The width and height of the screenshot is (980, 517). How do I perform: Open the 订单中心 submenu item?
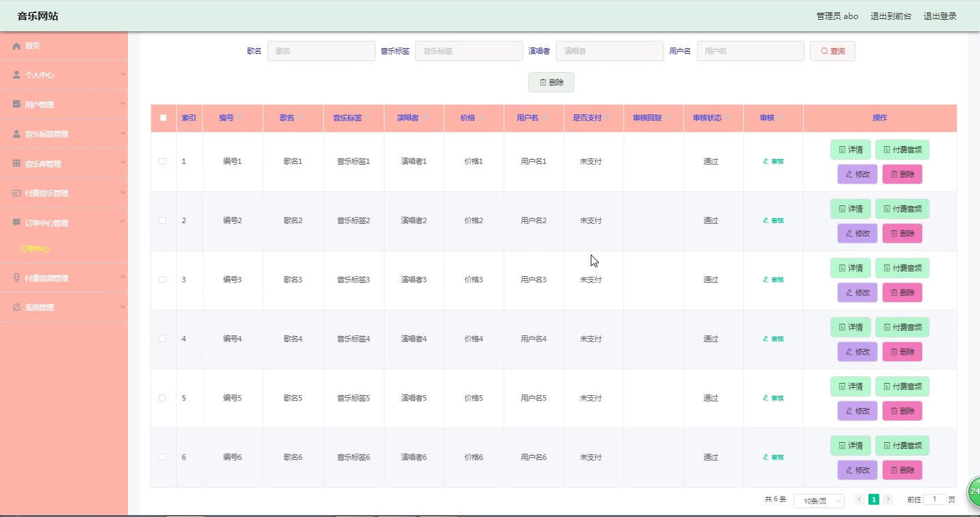35,249
